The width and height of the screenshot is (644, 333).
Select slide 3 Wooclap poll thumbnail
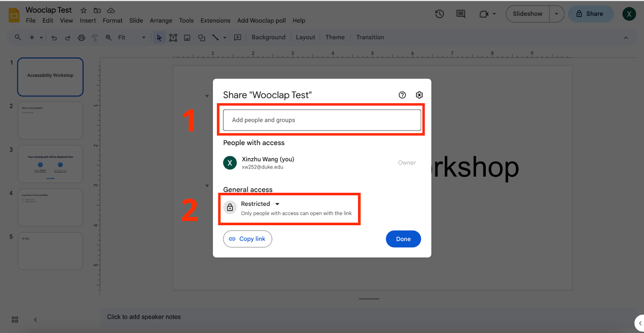[50, 164]
